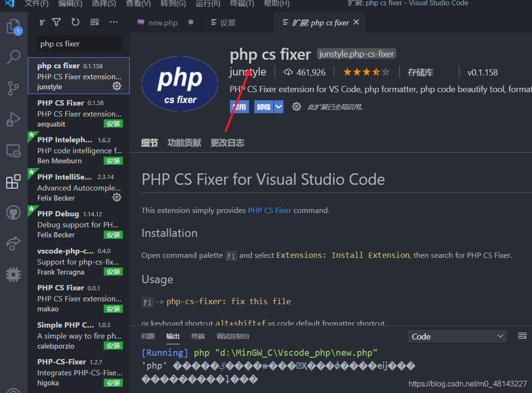Viewport: 532px width, 393px height.
Task: Close the php cs fixer extension tab
Action: [x=356, y=22]
